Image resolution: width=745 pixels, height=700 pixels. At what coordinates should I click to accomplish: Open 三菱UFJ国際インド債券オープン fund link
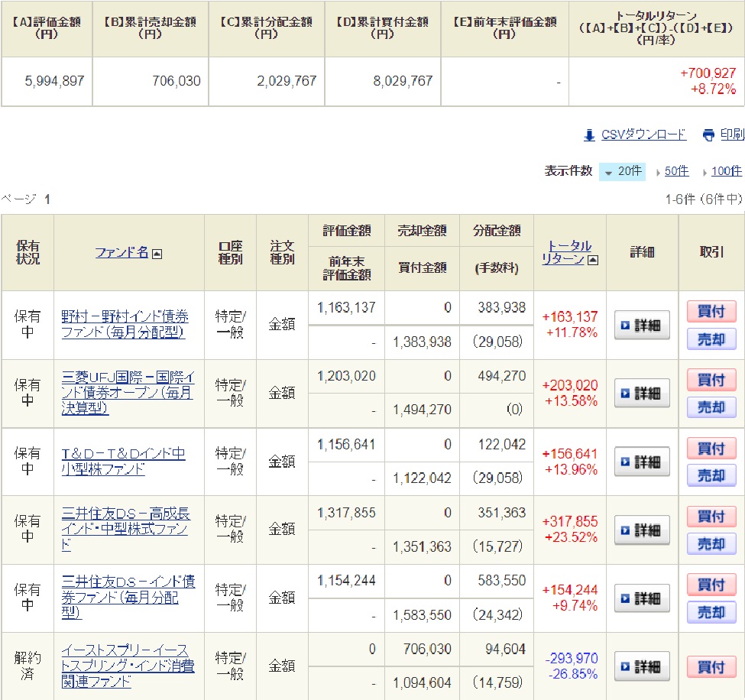(127, 393)
